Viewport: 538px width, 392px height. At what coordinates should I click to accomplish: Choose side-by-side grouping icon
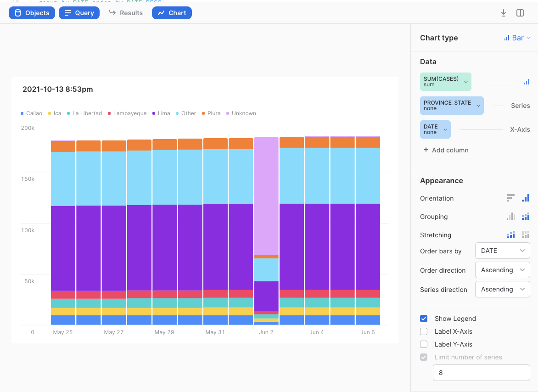pyautogui.click(x=511, y=216)
